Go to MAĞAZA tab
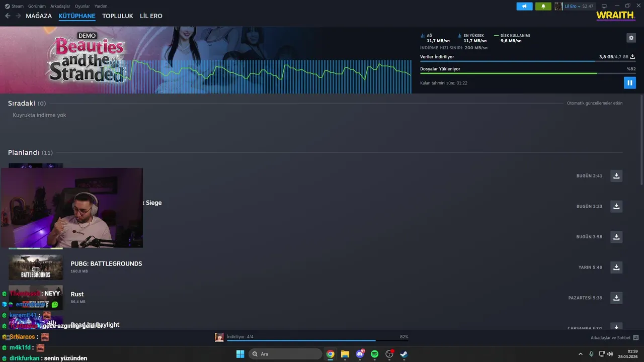 point(39,16)
